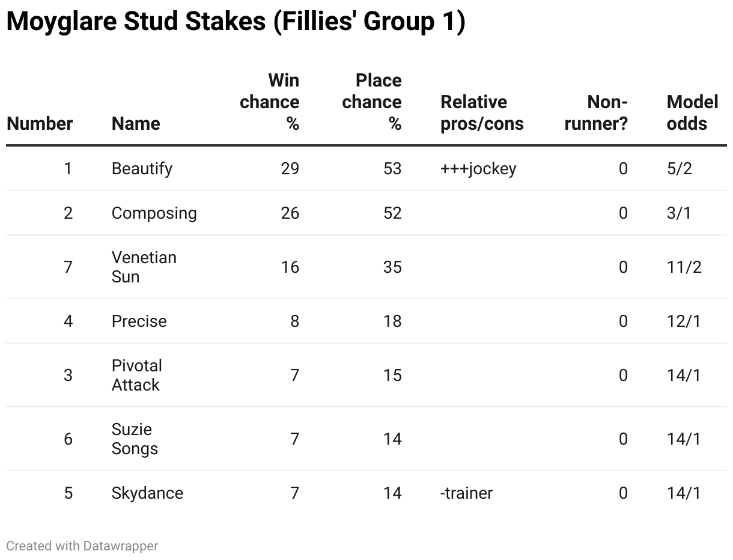Image resolution: width=733 pixels, height=560 pixels.
Task: Click the Suzie Songs name cell
Action: click(135, 439)
